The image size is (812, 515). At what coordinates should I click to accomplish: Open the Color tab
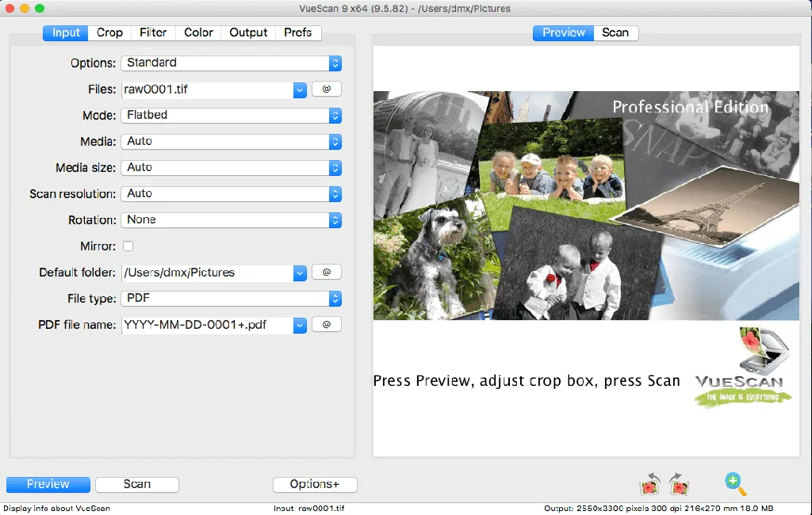pos(197,32)
